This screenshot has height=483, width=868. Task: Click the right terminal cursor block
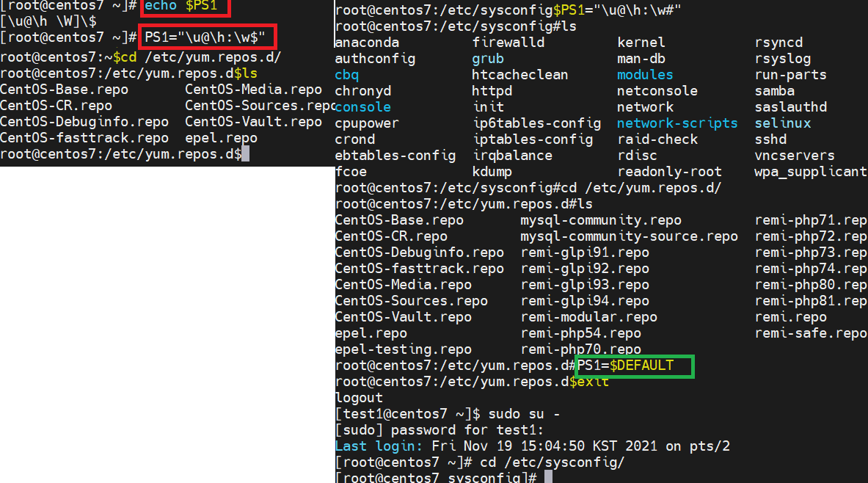click(548, 477)
